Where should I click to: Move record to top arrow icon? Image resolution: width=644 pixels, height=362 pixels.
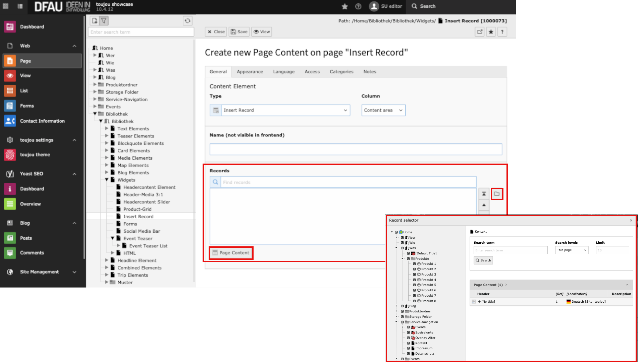tap(484, 194)
